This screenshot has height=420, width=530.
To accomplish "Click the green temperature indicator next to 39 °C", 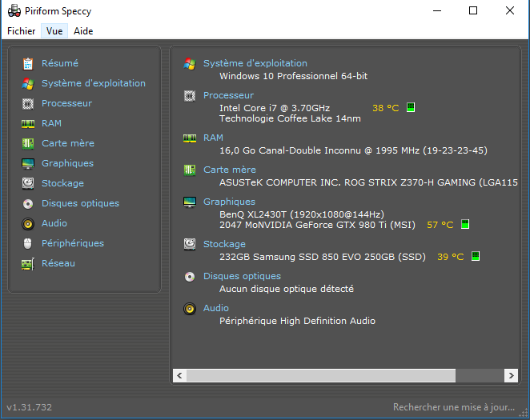I will 476,256.
